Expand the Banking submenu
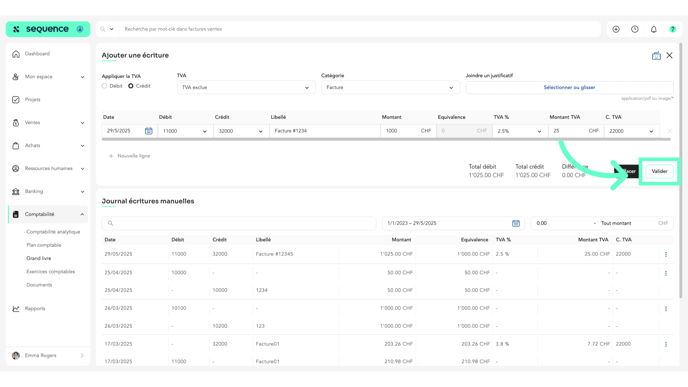Image resolution: width=688 pixels, height=387 pixels. pyautogui.click(x=82, y=192)
